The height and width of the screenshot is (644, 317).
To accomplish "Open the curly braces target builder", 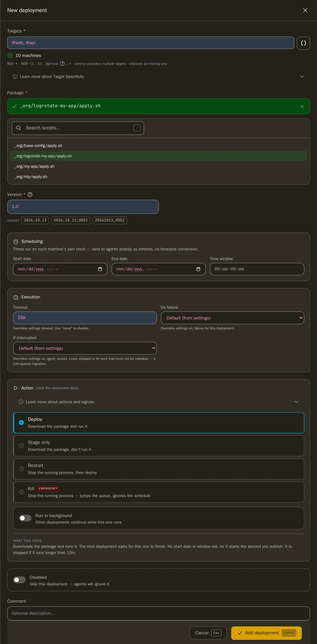I will pos(303,43).
